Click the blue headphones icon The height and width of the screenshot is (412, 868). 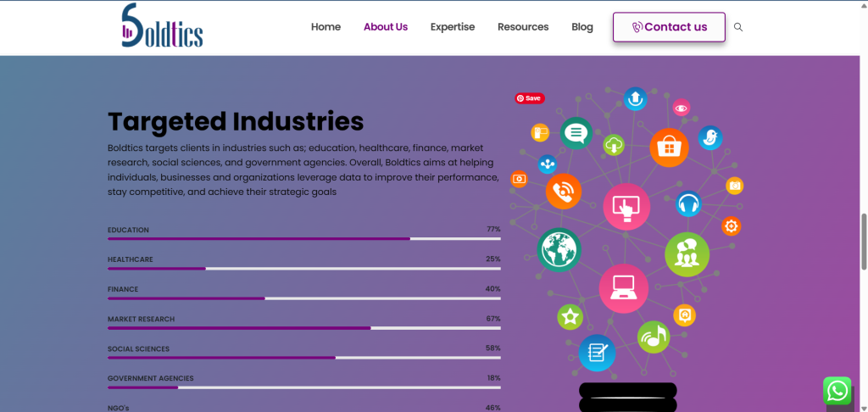688,204
